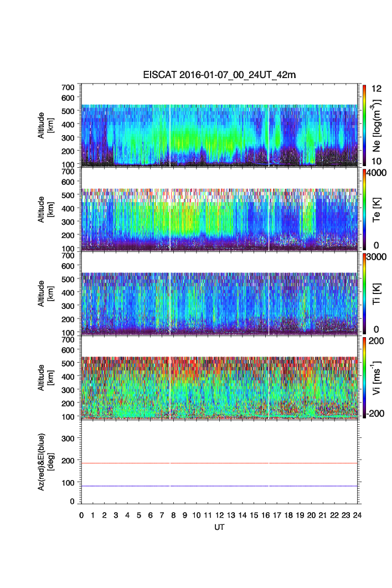Click the Te color bar scale
This screenshot has width=392, height=588.
[x=364, y=209]
